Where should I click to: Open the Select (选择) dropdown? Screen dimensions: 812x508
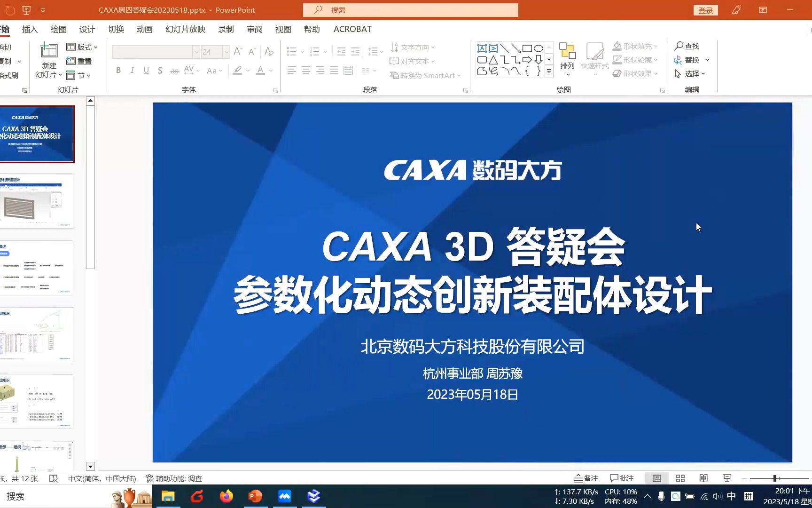690,74
